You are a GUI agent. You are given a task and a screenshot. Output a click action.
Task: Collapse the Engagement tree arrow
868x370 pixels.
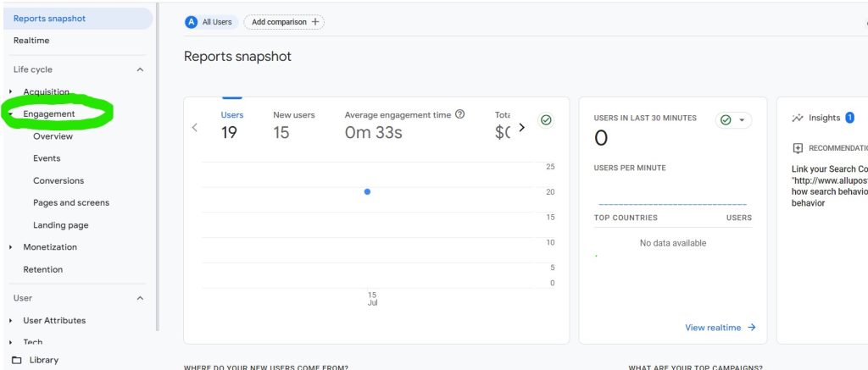(10, 114)
